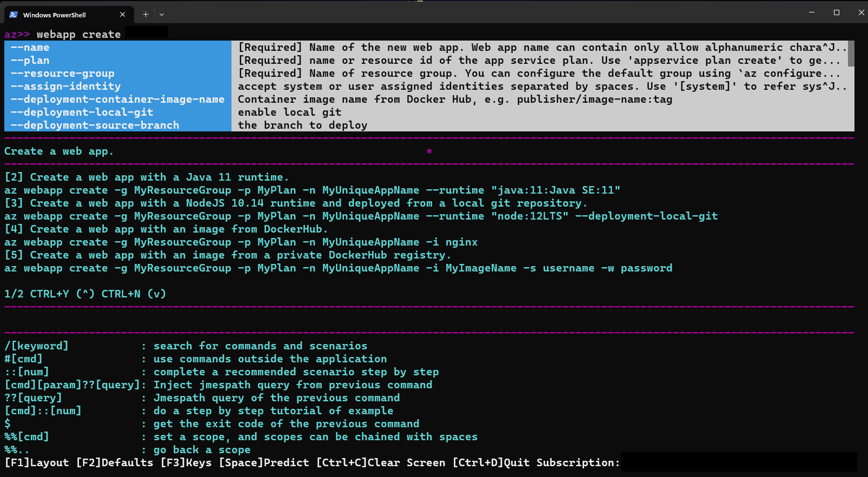Maximize the terminal window
The width and height of the screenshot is (868, 477).
(836, 12)
